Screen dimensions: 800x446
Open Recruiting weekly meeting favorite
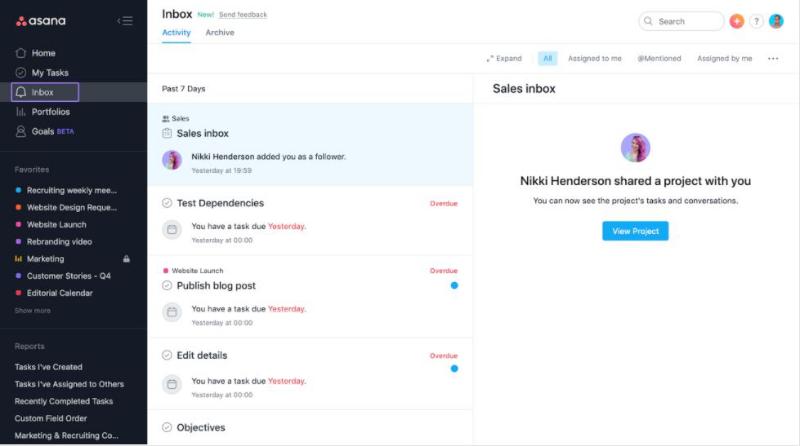[x=72, y=190]
